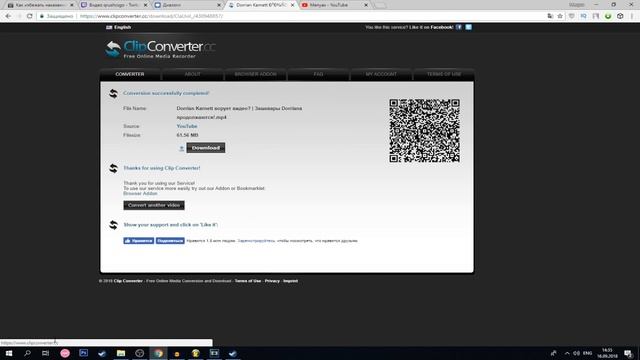Click the Download button
Image resolution: width=640 pixels, height=360 pixels.
[206, 148]
